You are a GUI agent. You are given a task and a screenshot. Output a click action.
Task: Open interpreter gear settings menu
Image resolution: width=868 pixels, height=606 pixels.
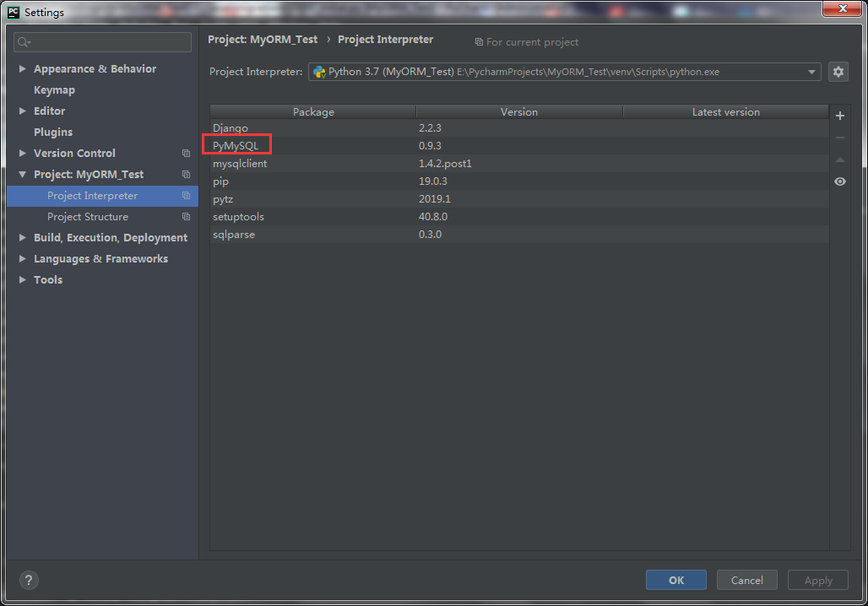(x=838, y=72)
